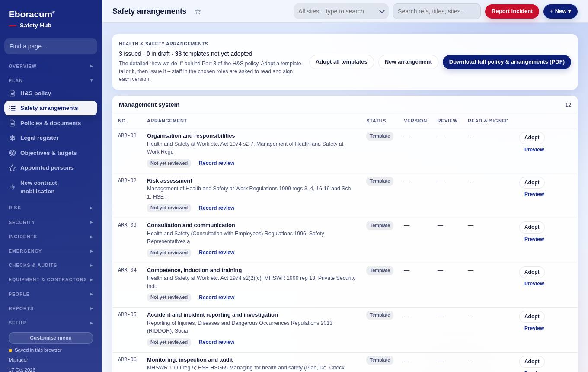Open the Legal register page
The height and width of the screenshot is (372, 588).
(51, 138)
